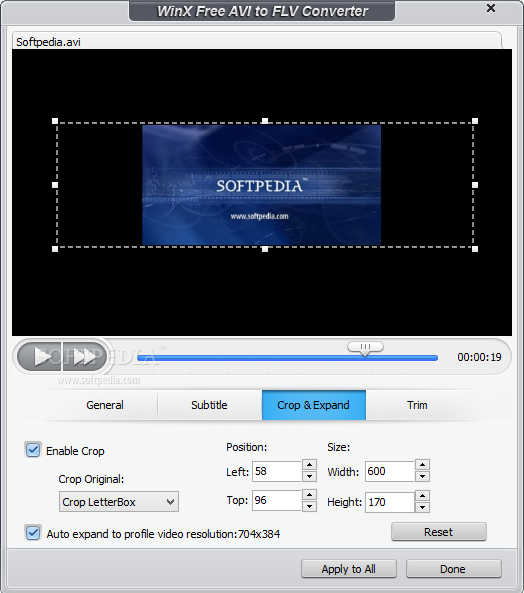This screenshot has height=593, width=524.
Task: Click the Left position input field
Action: point(276,471)
